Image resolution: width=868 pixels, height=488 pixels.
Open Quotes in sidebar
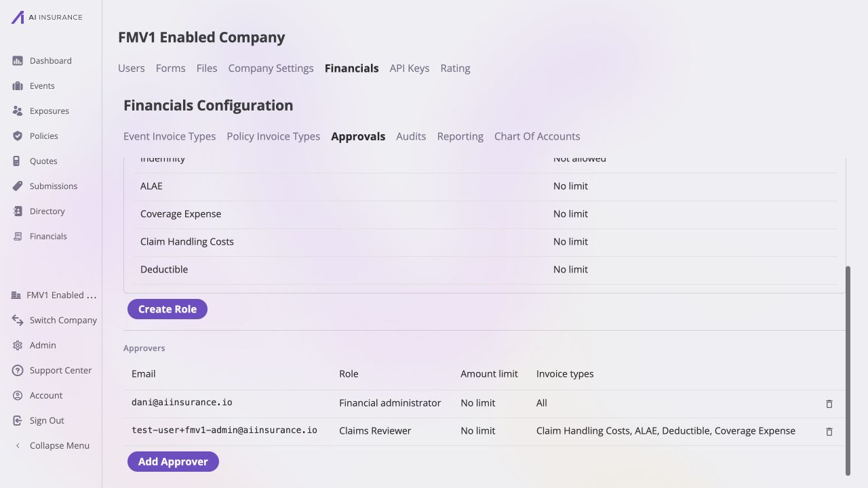[x=43, y=161]
